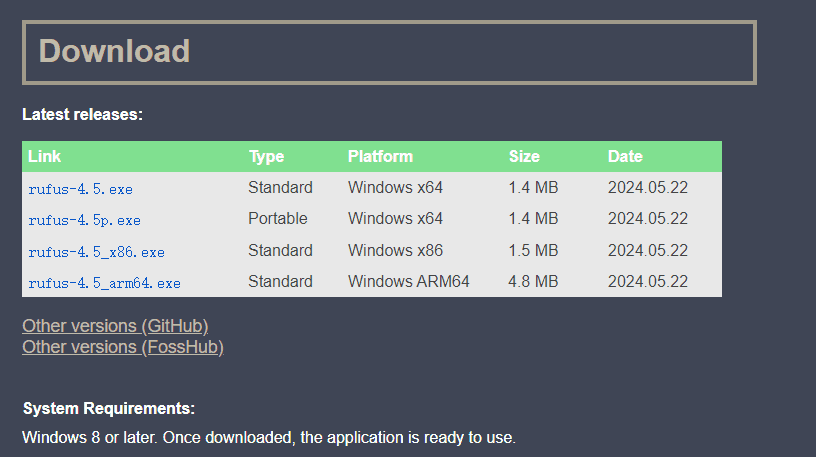Screen dimensions: 816x457
Task: Get the rufus-4.5_arm64.exe ARM64 build
Action: click(x=104, y=283)
